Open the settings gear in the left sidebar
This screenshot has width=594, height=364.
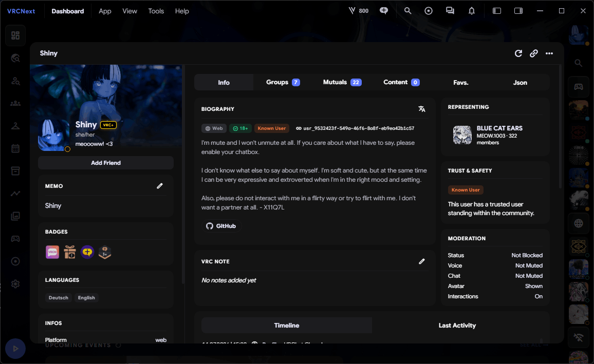pos(15,284)
